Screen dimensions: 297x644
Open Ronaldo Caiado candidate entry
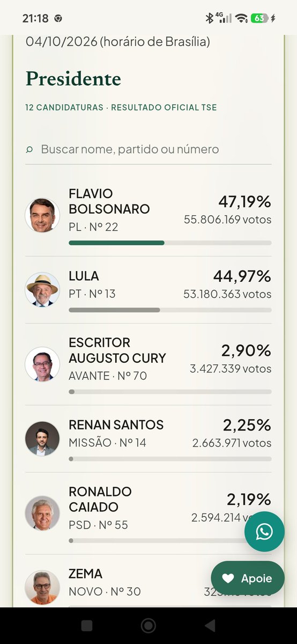[x=148, y=513]
